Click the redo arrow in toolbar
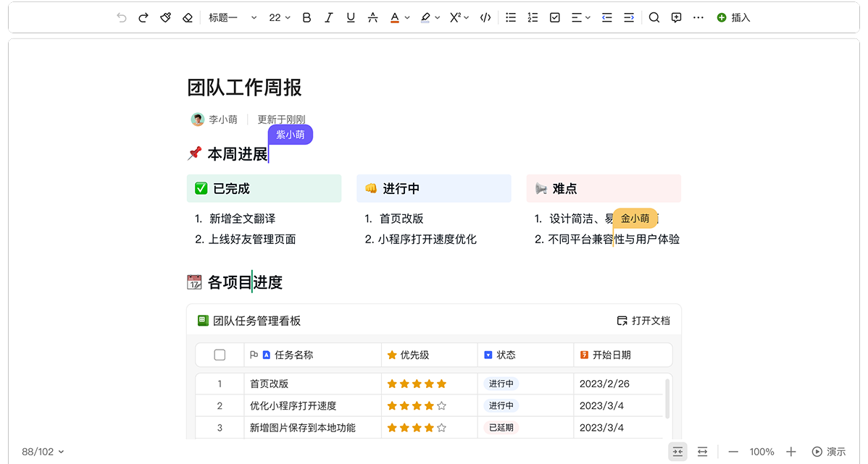 pos(143,17)
